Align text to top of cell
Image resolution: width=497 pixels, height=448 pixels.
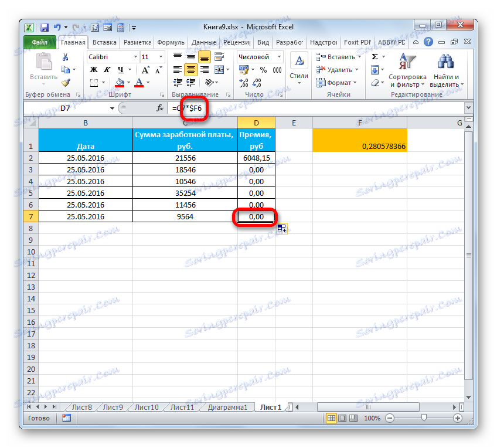pos(178,56)
